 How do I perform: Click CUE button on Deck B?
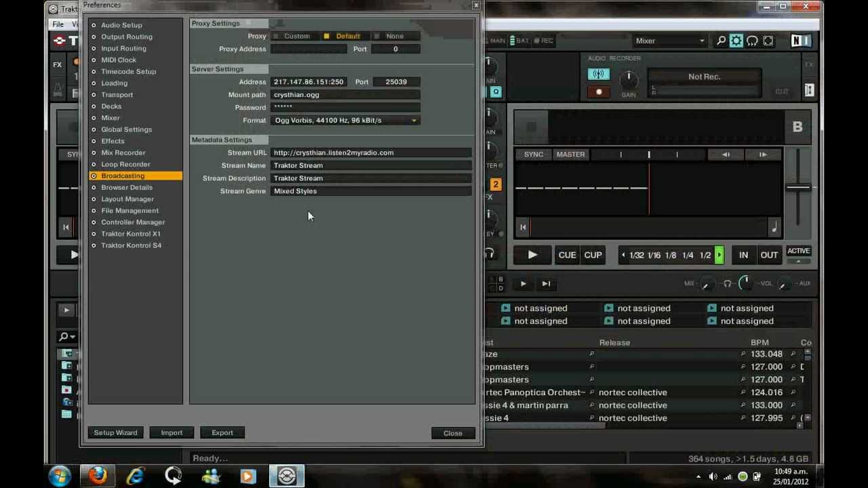567,255
